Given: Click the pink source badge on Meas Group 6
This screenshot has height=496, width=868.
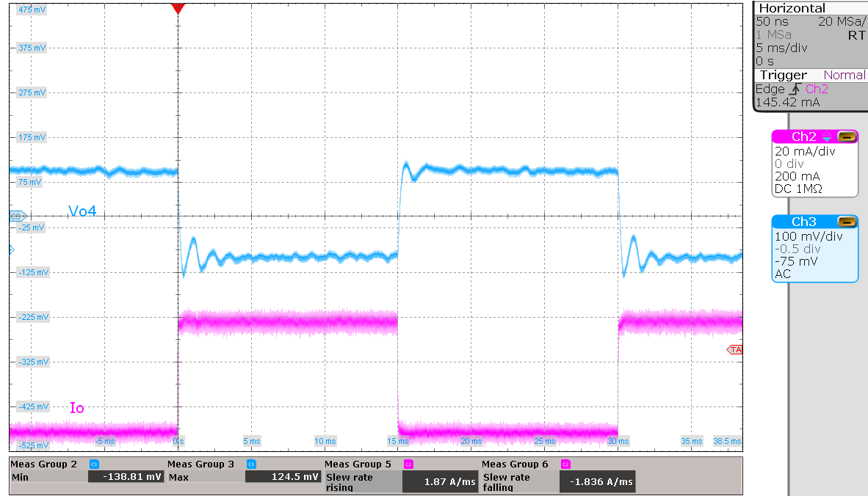Looking at the screenshot, I should click(564, 463).
